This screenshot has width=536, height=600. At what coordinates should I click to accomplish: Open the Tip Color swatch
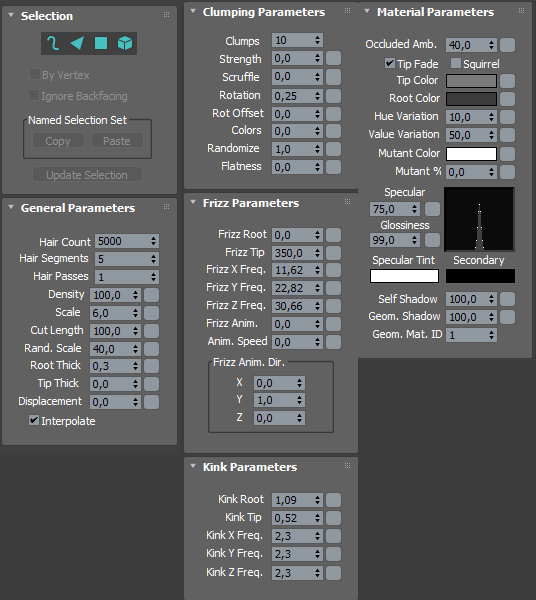[471, 81]
